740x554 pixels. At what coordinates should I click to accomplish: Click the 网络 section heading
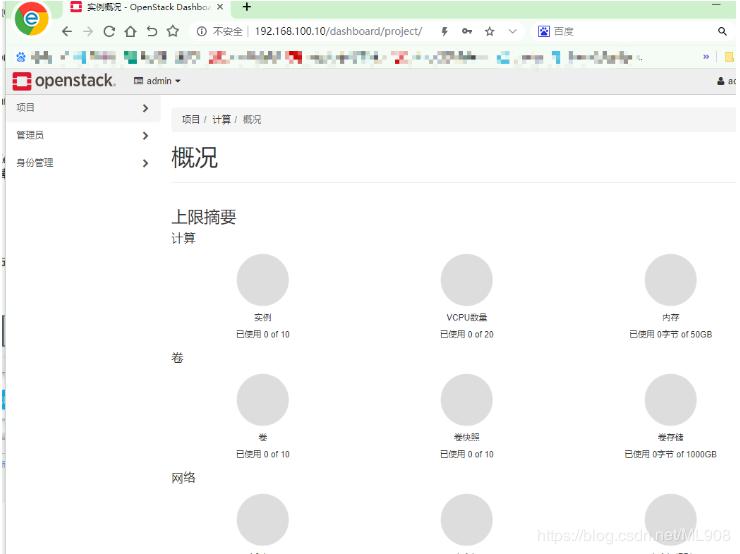pos(183,478)
